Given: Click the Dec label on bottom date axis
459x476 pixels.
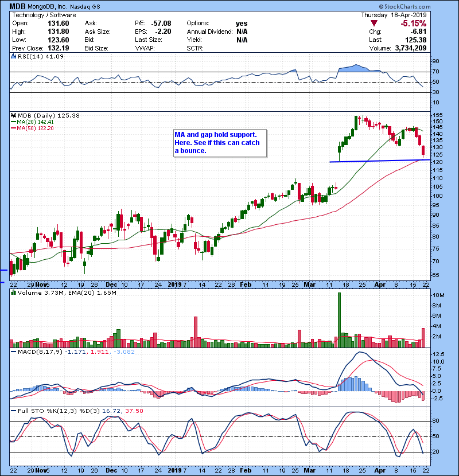Looking at the screenshot, I should point(111,470).
